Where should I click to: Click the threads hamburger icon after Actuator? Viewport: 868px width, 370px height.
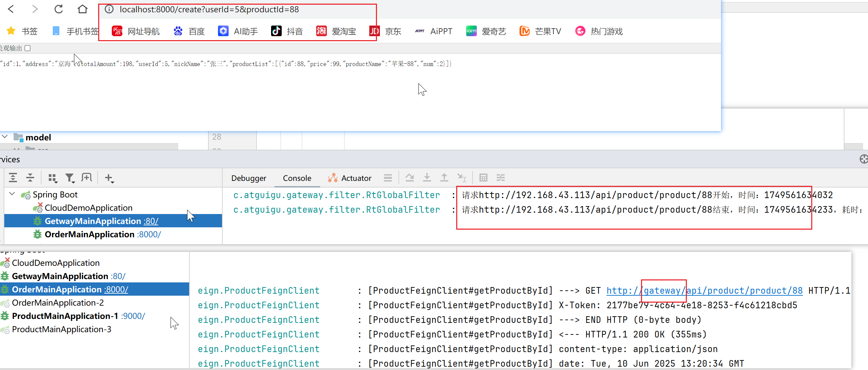(388, 178)
